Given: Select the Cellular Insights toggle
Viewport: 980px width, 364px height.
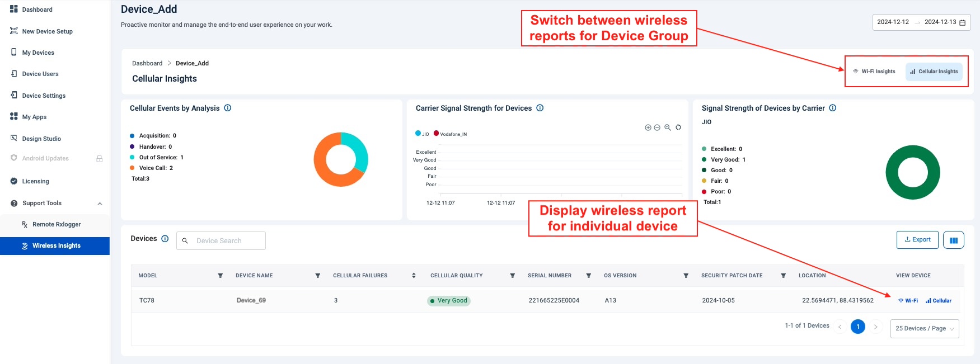Looking at the screenshot, I should point(934,72).
